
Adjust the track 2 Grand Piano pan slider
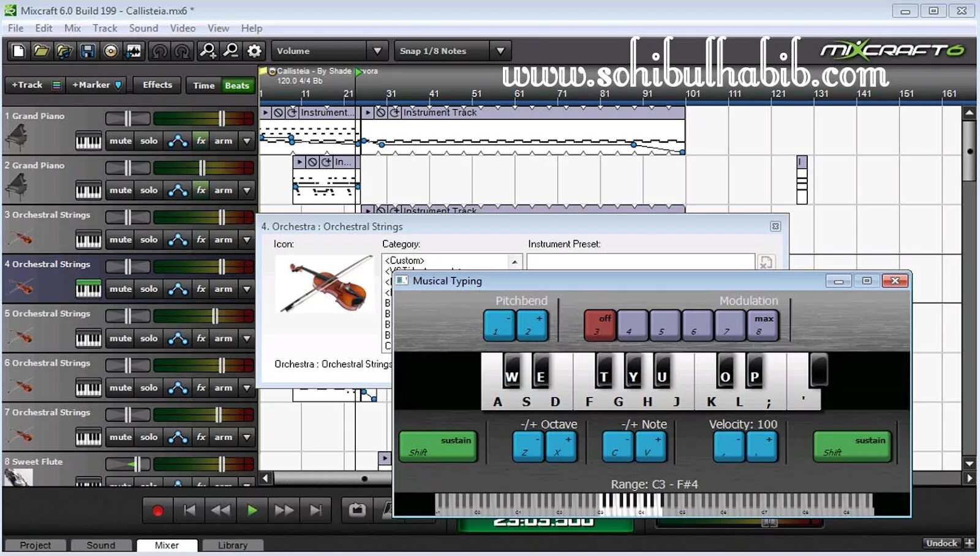127,168
